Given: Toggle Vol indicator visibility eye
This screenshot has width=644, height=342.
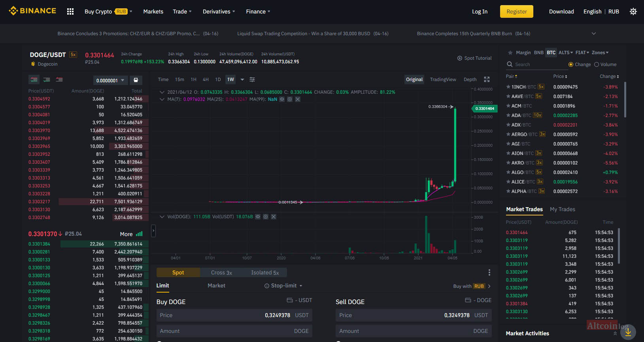Looking at the screenshot, I should [258, 217].
